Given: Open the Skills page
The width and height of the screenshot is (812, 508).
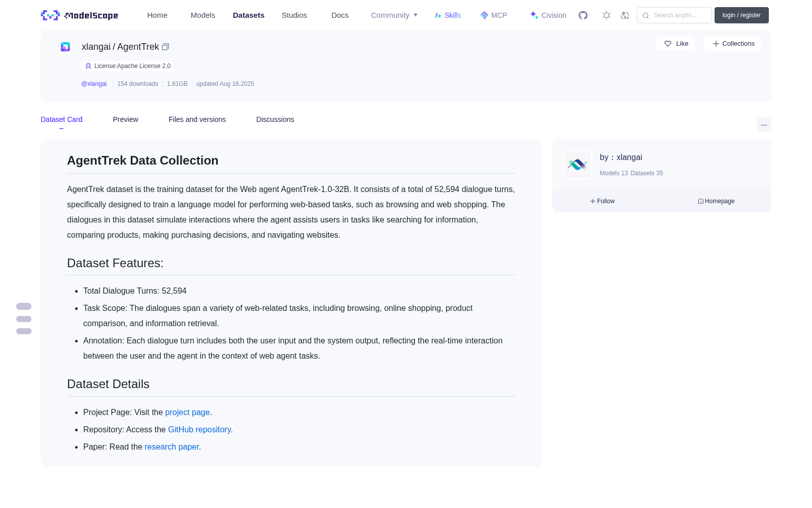Looking at the screenshot, I should [448, 15].
